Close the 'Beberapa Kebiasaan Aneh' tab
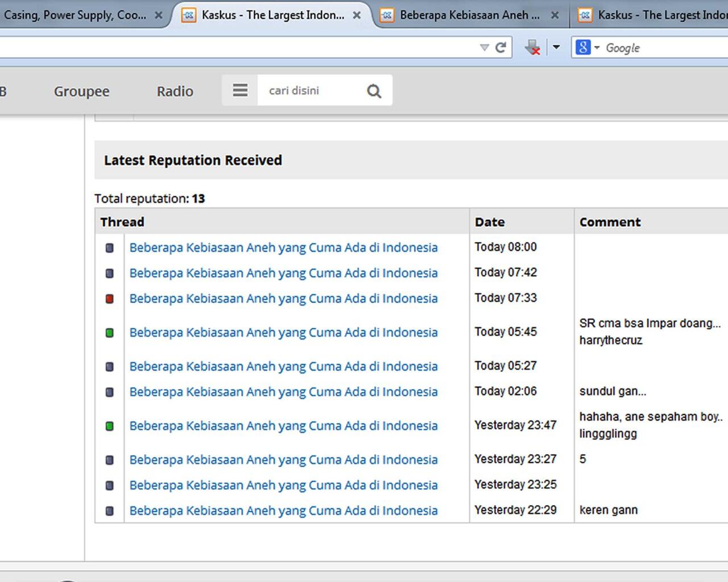The width and height of the screenshot is (728, 582). pyautogui.click(x=555, y=15)
